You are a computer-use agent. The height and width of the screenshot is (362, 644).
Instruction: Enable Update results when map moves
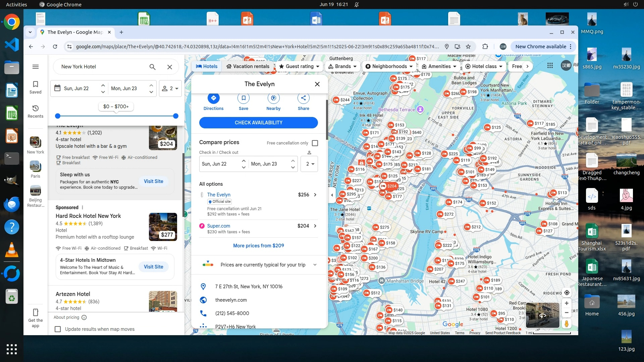pos(58,329)
